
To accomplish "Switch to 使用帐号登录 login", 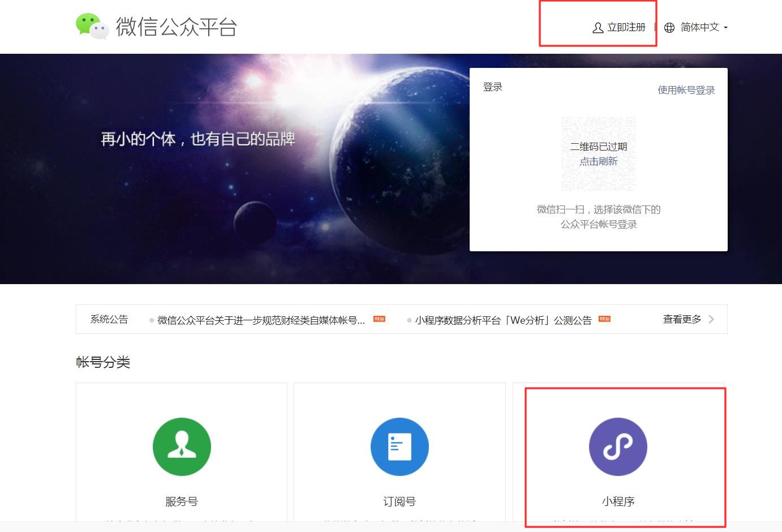I will coord(686,90).
